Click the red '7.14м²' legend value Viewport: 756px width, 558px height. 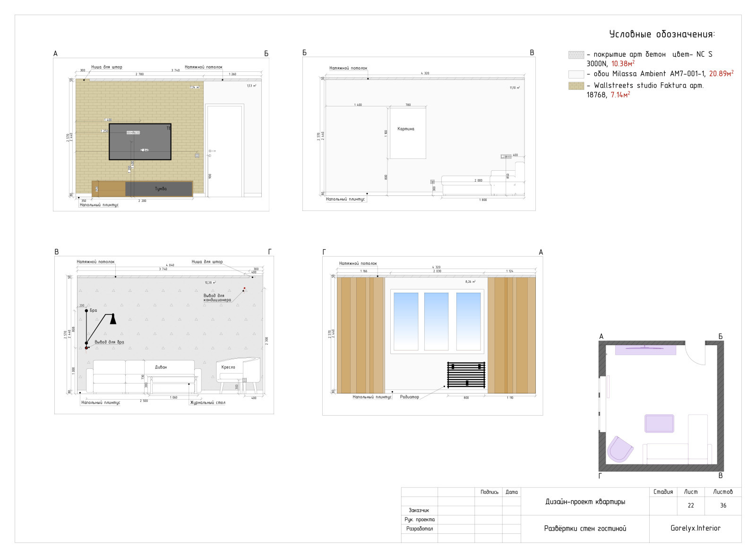(x=620, y=95)
